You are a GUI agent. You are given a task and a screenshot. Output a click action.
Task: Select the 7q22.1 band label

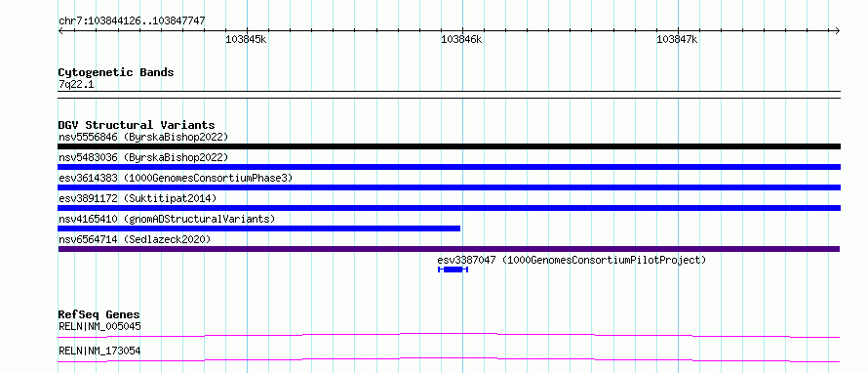click(75, 84)
